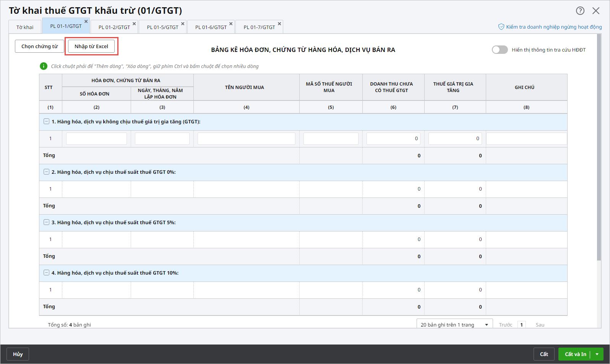610x364 pixels.
Task: Click the 'Chọn chứng từ' button
Action: pos(40,46)
